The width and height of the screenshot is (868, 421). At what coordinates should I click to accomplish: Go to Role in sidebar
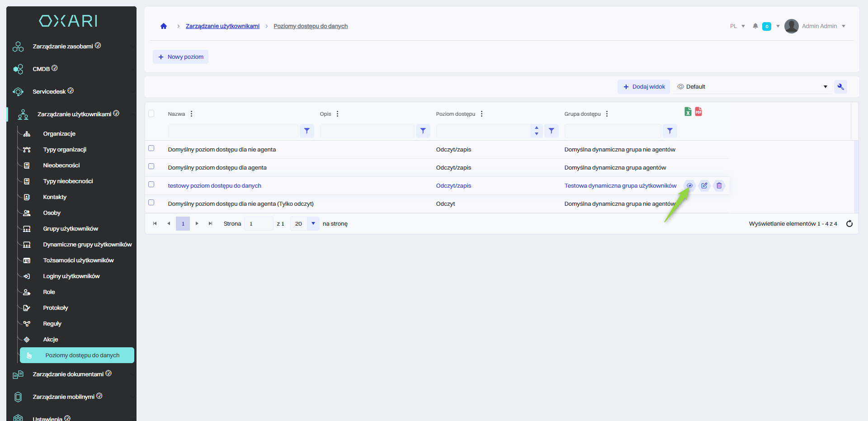[49, 292]
